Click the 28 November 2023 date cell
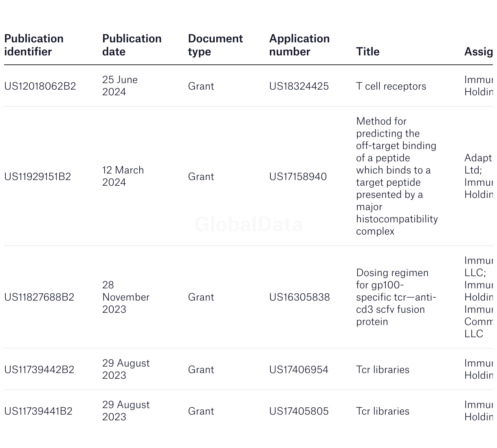The height and width of the screenshot is (448, 497). [x=125, y=297]
